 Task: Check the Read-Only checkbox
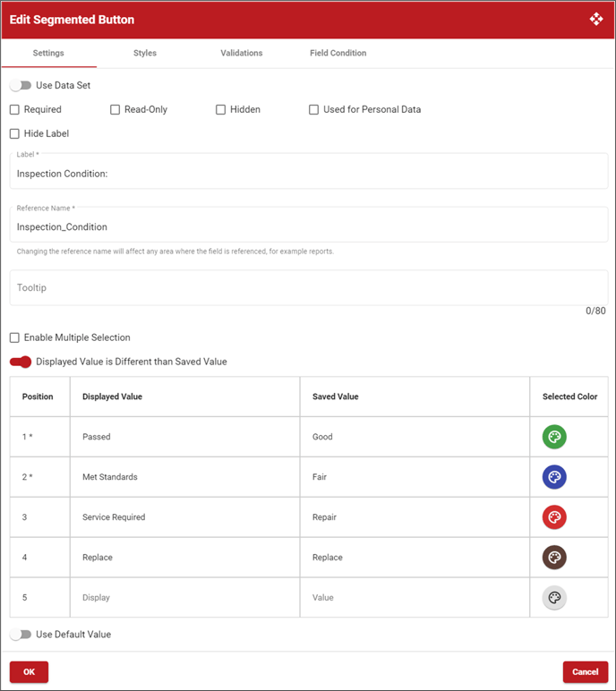(115, 109)
